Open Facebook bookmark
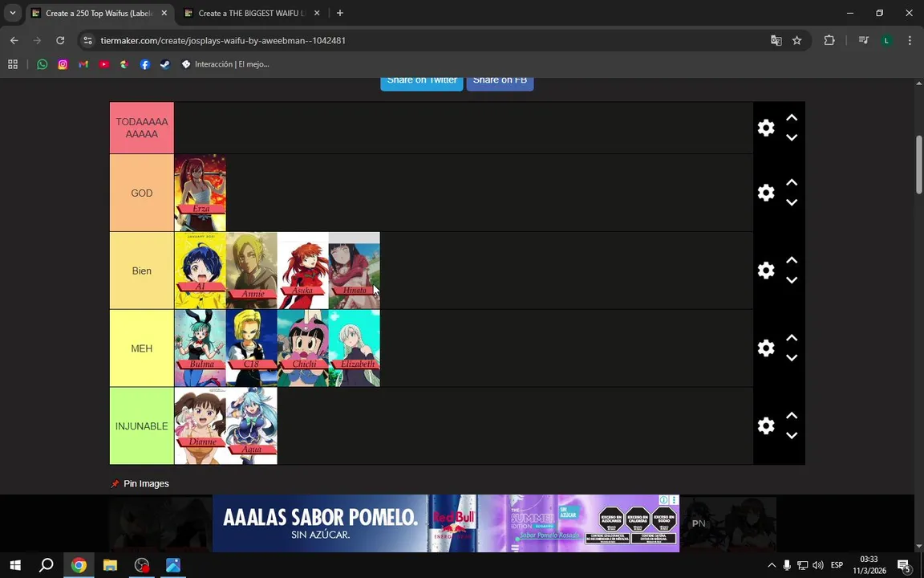 tap(145, 64)
